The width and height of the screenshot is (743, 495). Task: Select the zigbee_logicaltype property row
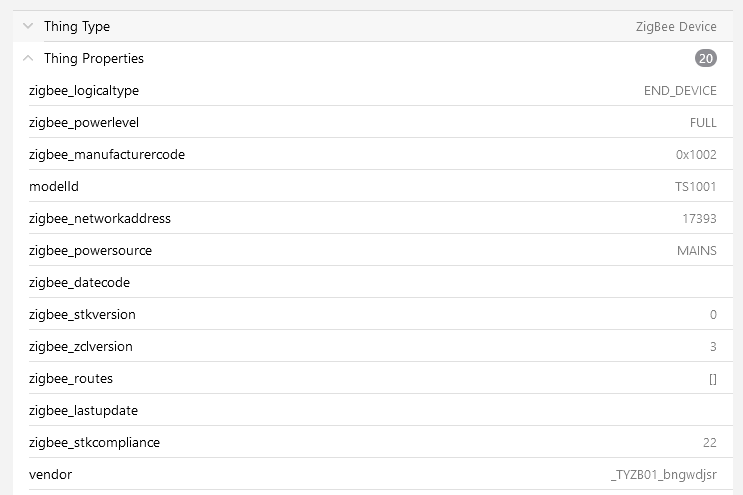click(371, 90)
